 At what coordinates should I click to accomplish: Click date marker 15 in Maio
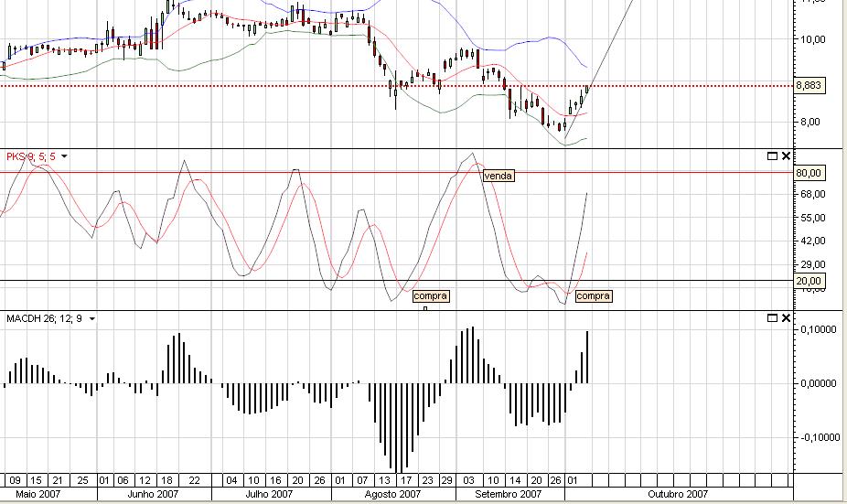pyautogui.click(x=36, y=480)
